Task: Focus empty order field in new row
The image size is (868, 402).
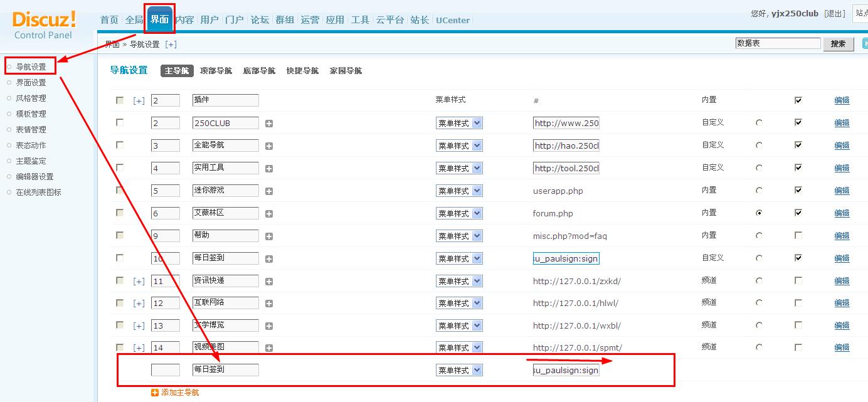Action: tap(166, 370)
